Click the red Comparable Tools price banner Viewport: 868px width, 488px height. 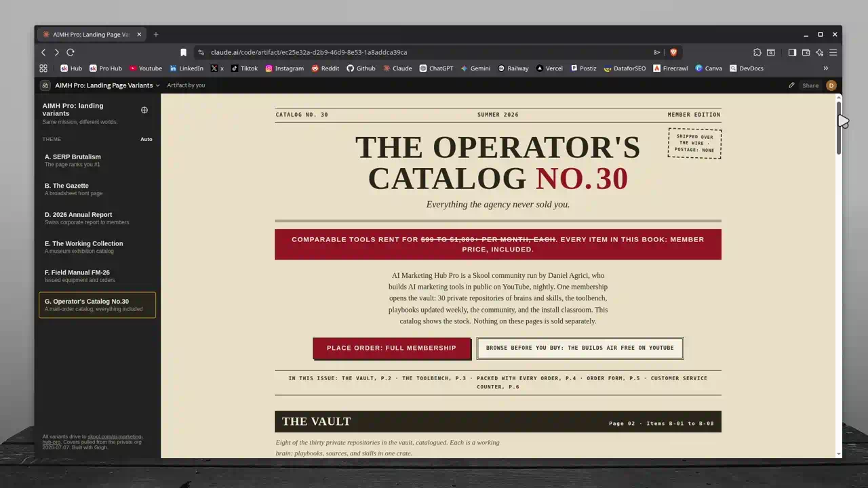click(498, 244)
